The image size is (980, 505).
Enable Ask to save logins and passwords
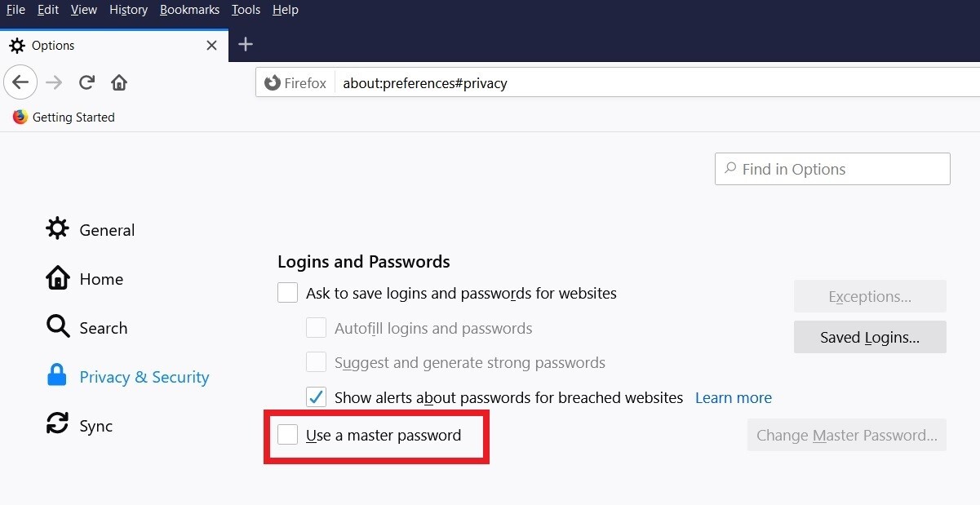(287, 293)
